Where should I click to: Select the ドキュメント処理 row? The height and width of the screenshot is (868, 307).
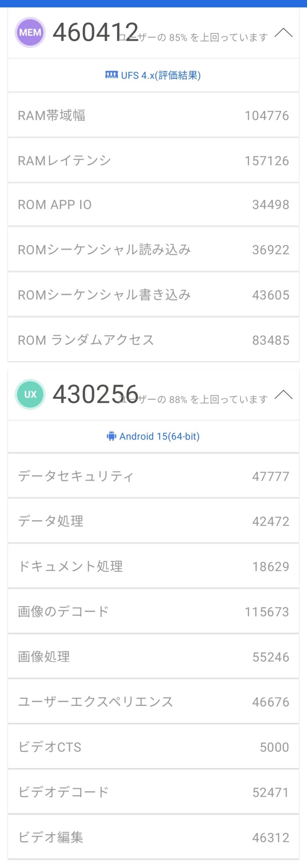[x=153, y=567]
